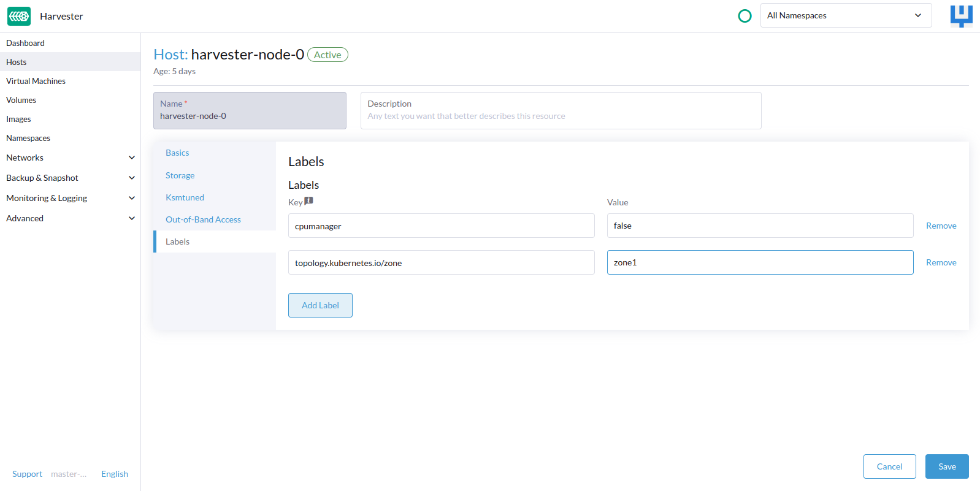Click the Description input field
Viewport: 980px width, 491px height.
[x=561, y=116]
